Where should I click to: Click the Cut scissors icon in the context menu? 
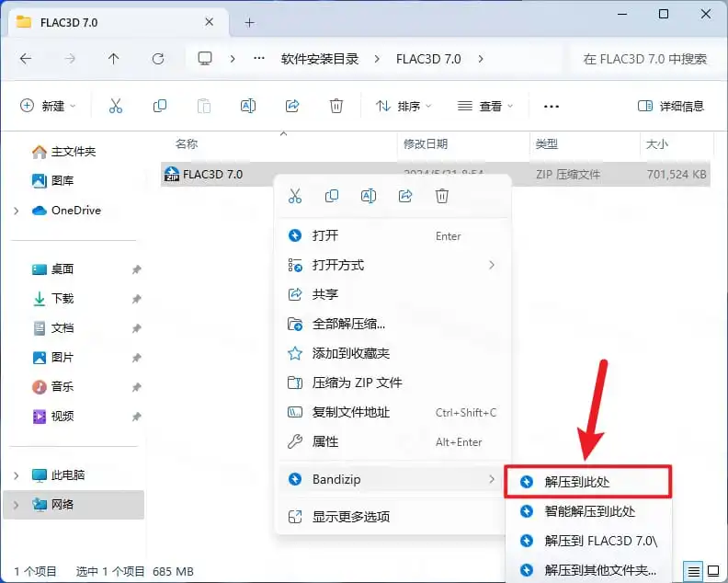click(x=295, y=196)
